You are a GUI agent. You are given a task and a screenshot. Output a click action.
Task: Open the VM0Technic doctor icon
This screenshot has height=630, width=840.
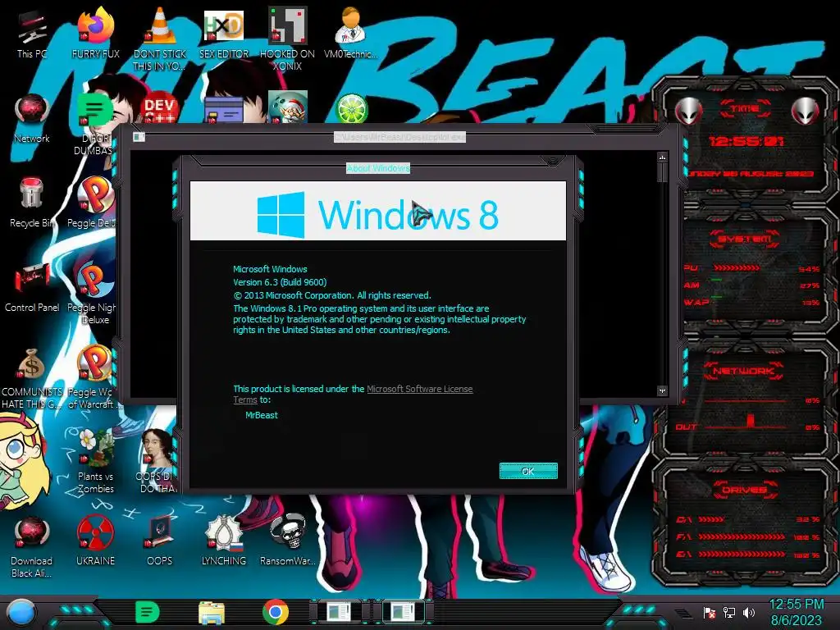(x=350, y=34)
